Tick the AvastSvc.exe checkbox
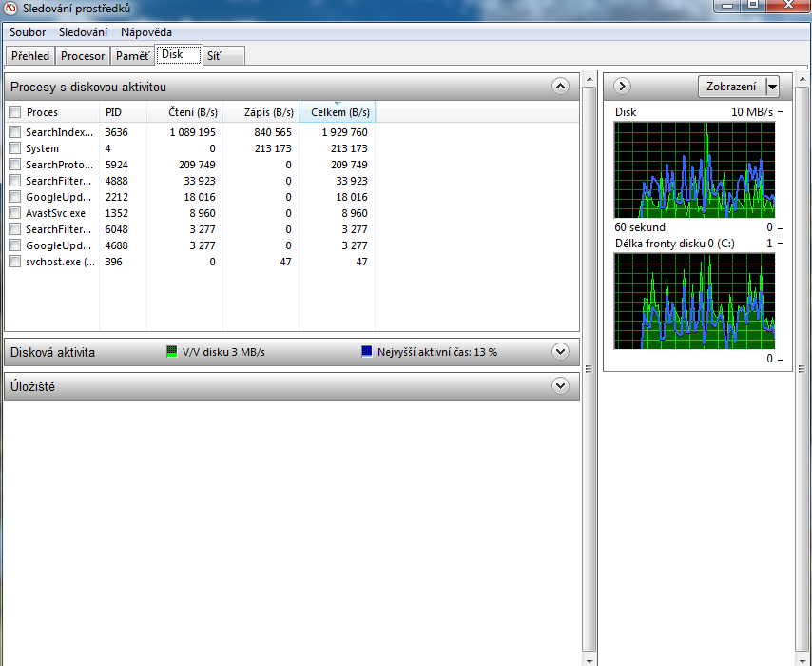 click(x=14, y=213)
